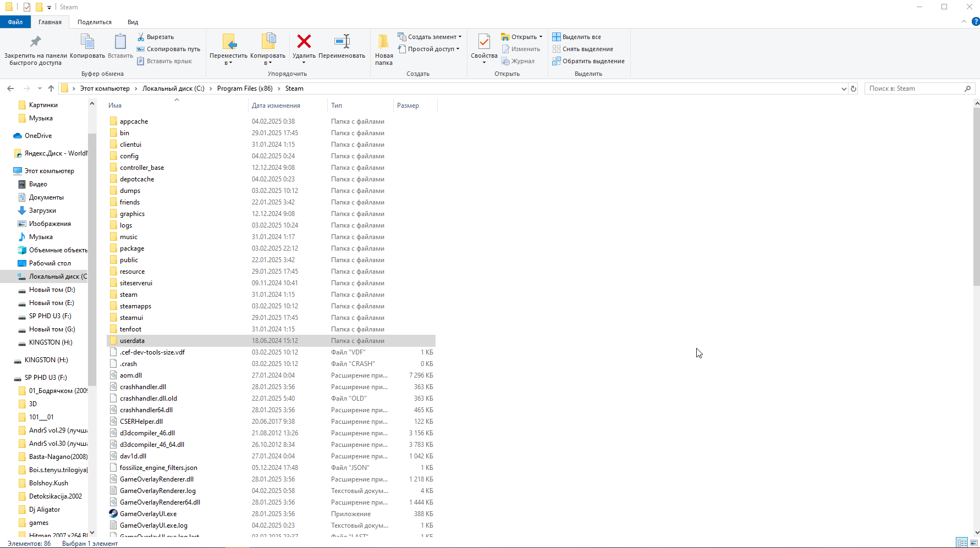Click the navigation pane scrollbar
This screenshot has width=980, height=548.
(x=92, y=258)
